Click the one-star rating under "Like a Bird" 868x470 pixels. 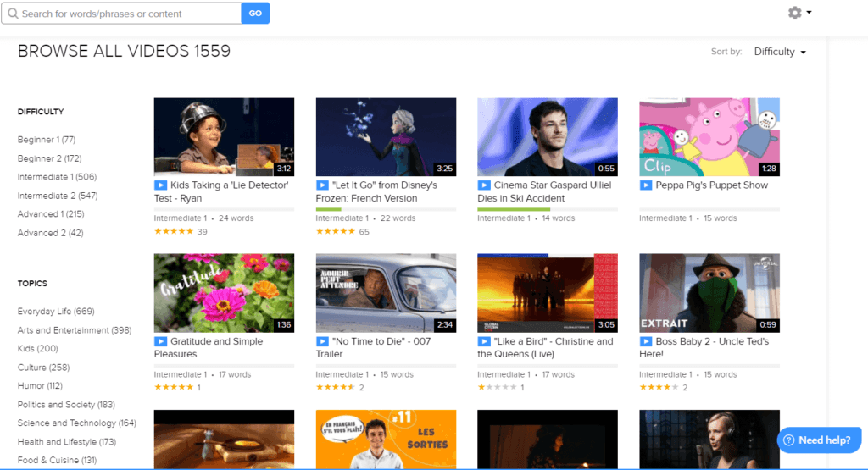coord(497,388)
